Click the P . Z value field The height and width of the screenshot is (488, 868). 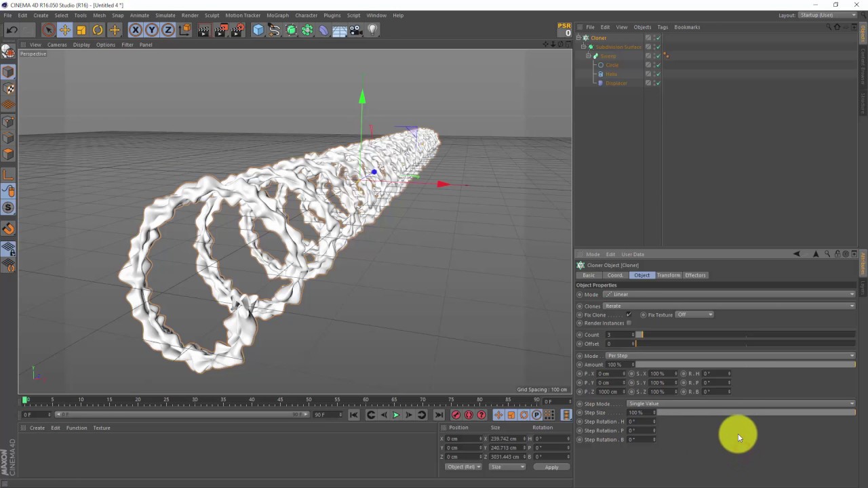point(612,392)
